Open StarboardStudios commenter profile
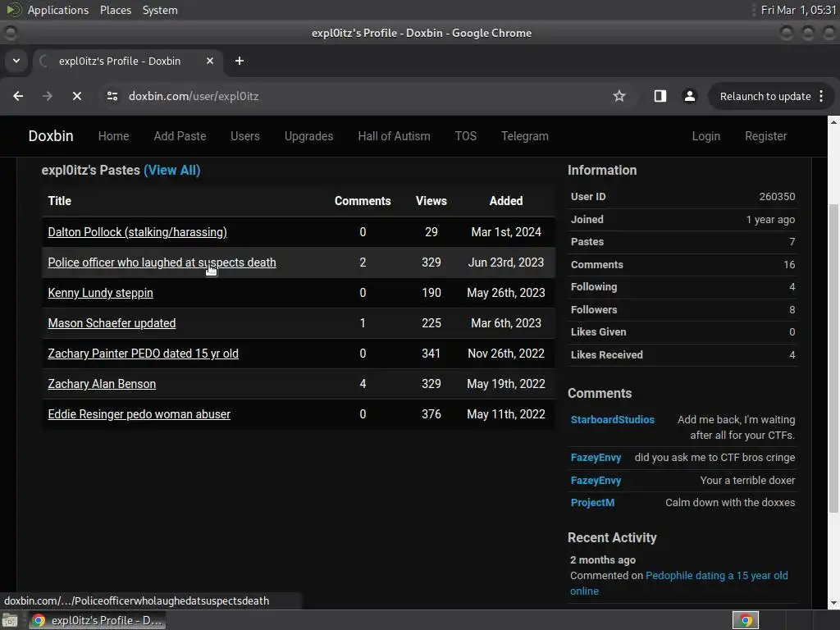Viewport: 840px width, 630px height. (612, 419)
